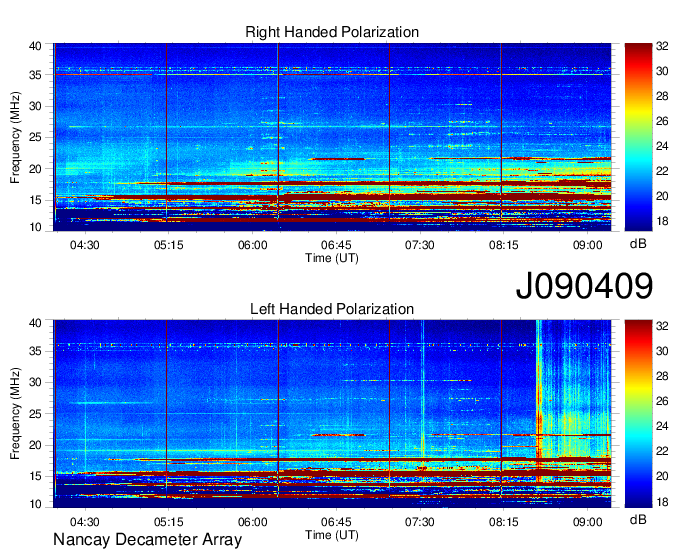Click the 28 value on Right Handed colorbar
This screenshot has width=680, height=552.
[662, 96]
